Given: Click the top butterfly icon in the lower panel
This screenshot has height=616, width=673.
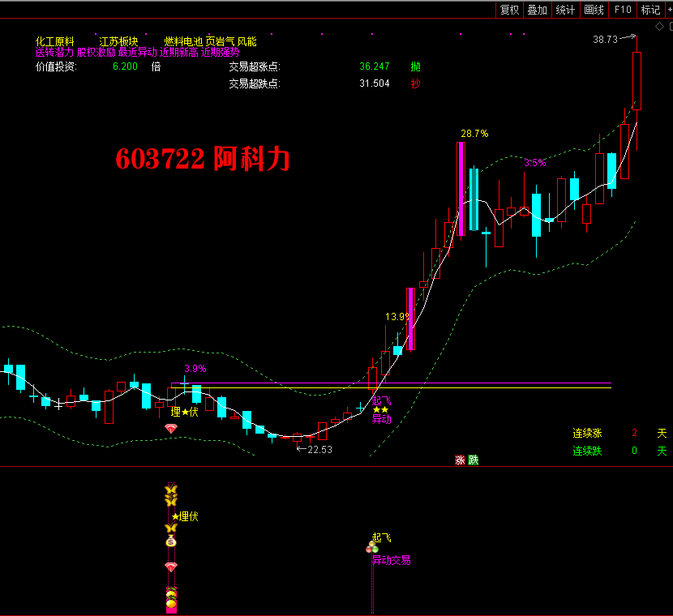Looking at the screenshot, I should pyautogui.click(x=170, y=491).
